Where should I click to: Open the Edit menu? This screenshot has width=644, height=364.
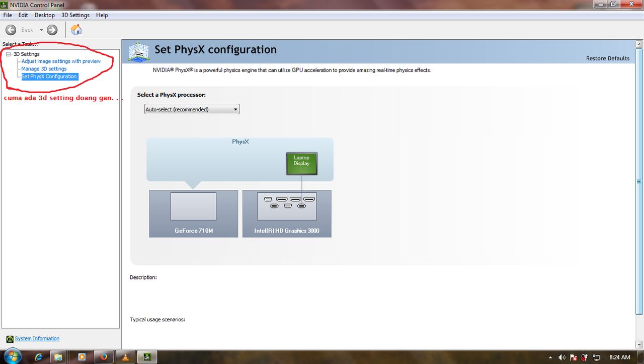coord(23,15)
